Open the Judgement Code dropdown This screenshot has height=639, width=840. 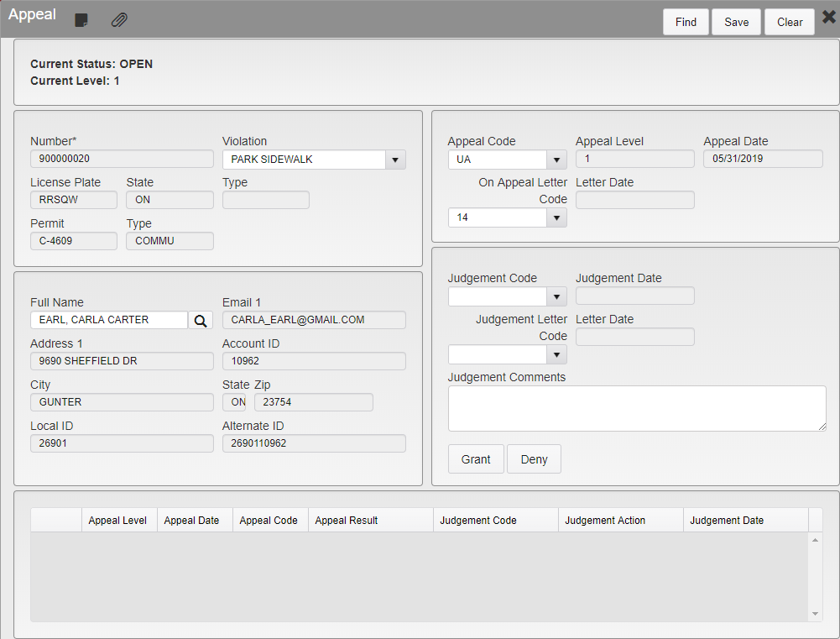(556, 296)
